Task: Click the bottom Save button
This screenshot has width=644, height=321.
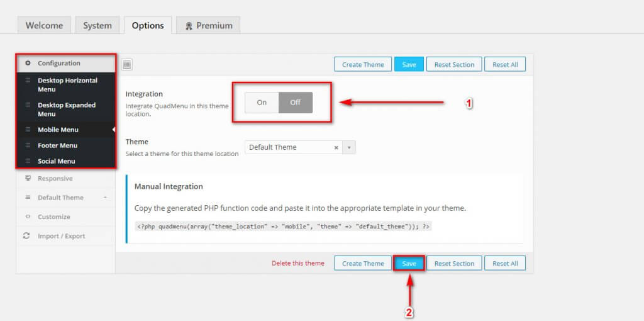Action: (409, 264)
